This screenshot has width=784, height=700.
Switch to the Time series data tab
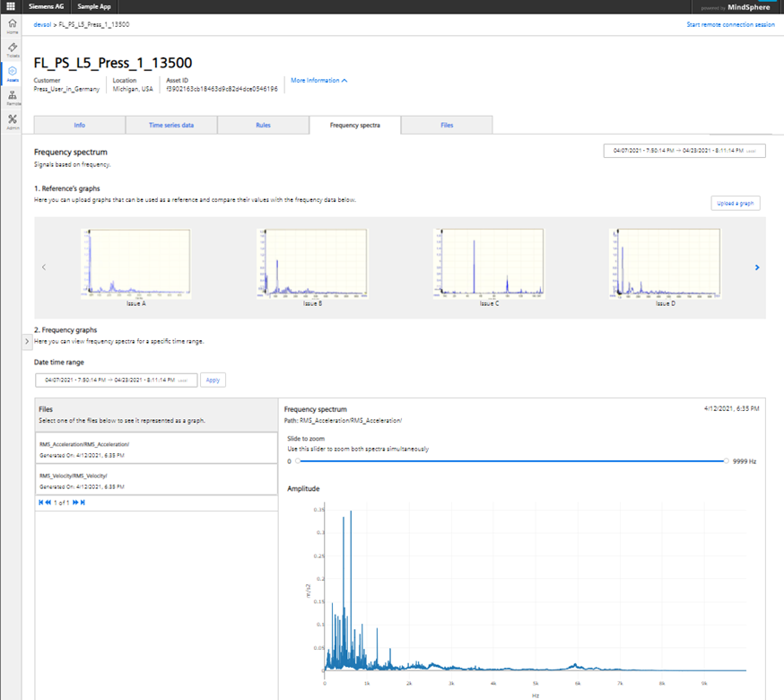click(x=170, y=126)
